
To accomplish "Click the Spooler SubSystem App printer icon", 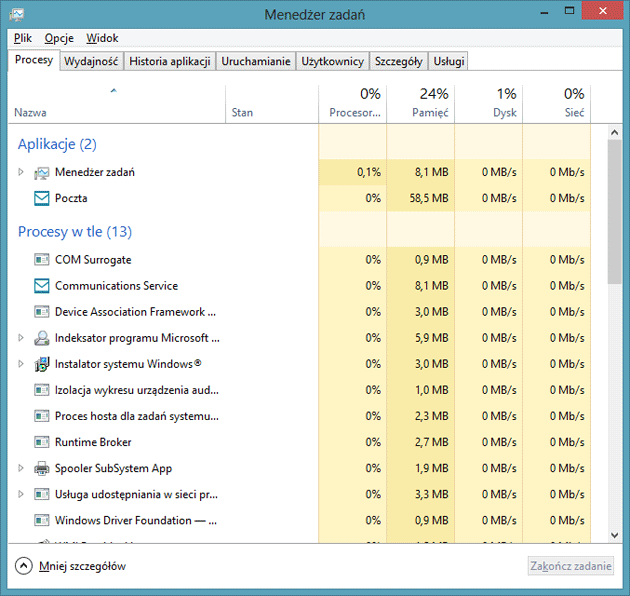I will 41,469.
